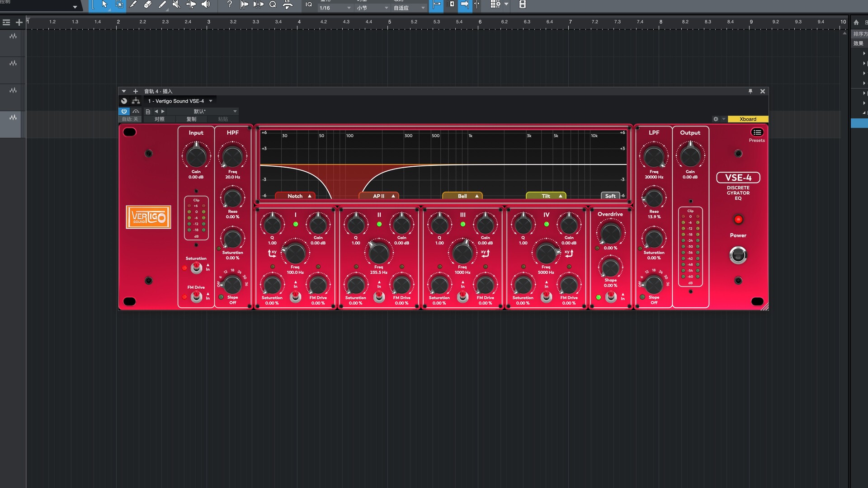Click the LPF Freq knob
The image size is (868, 488).
pos(654,156)
